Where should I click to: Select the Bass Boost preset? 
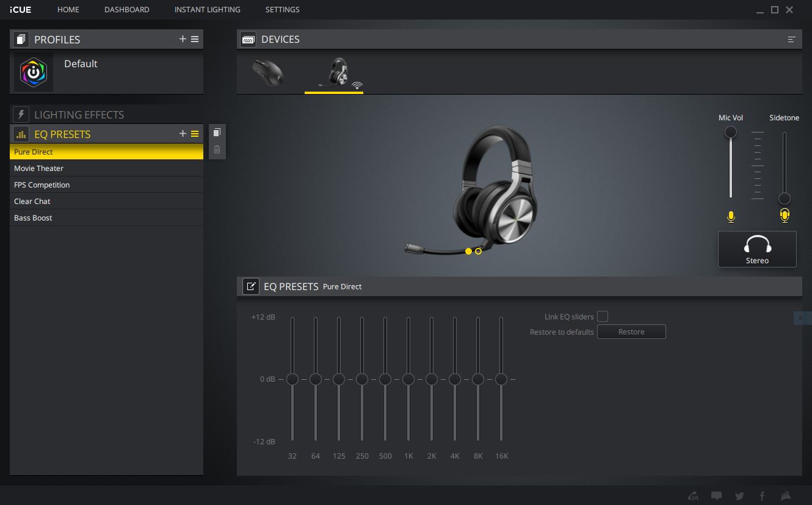(x=107, y=217)
